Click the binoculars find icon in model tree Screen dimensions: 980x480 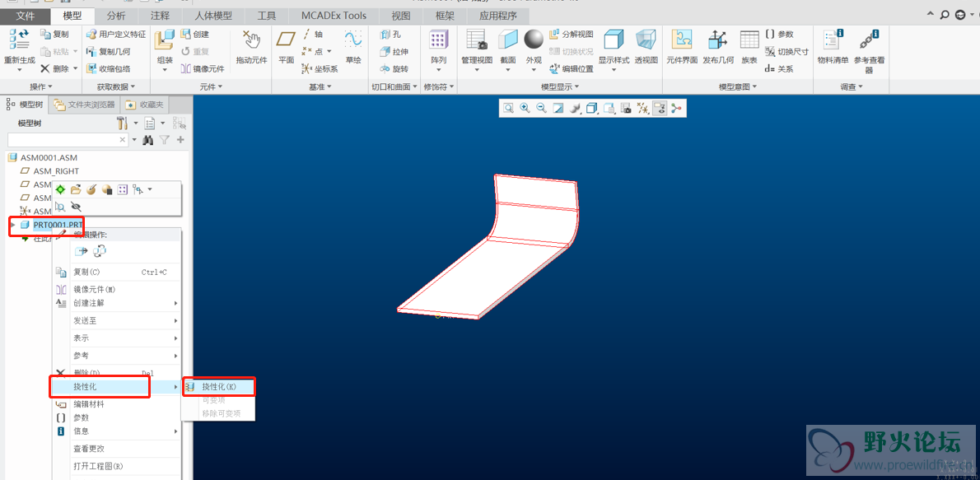pos(148,140)
